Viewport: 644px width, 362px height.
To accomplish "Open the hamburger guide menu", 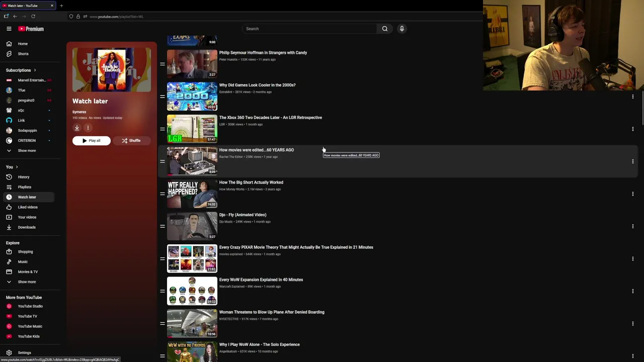I will coord(9,29).
